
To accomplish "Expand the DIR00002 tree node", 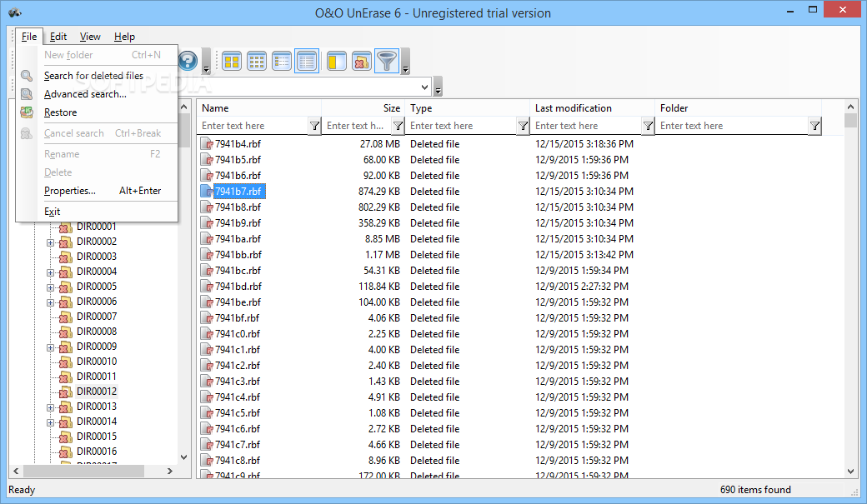I will 50,242.
